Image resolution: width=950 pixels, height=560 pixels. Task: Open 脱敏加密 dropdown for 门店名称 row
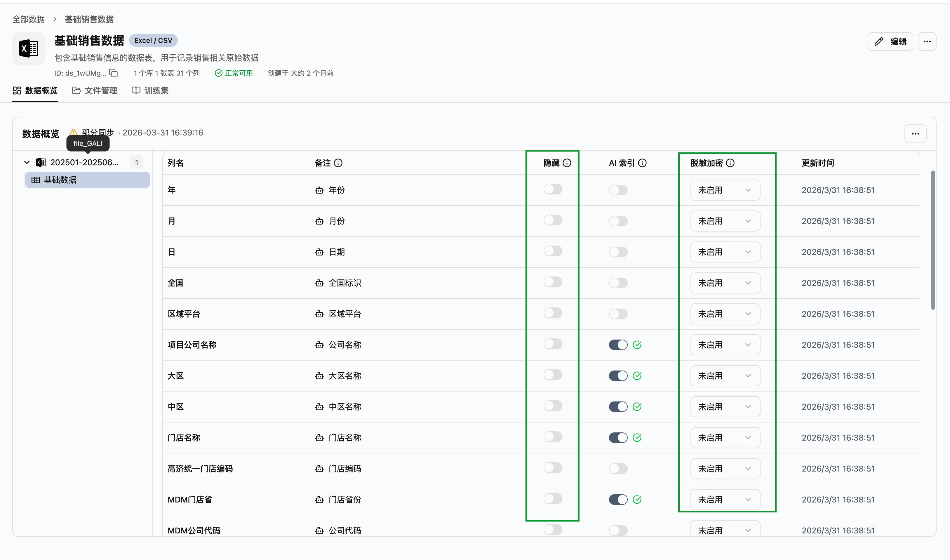coord(725,437)
